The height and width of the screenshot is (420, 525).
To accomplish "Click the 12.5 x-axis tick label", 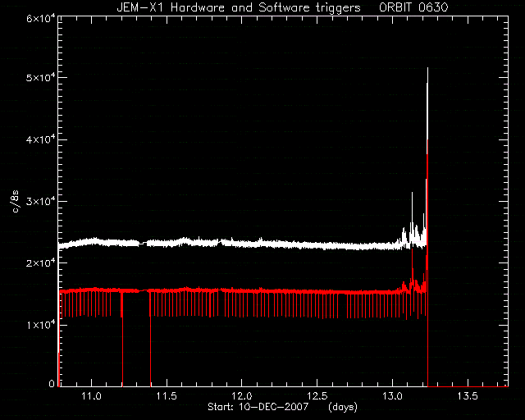I will [317, 396].
